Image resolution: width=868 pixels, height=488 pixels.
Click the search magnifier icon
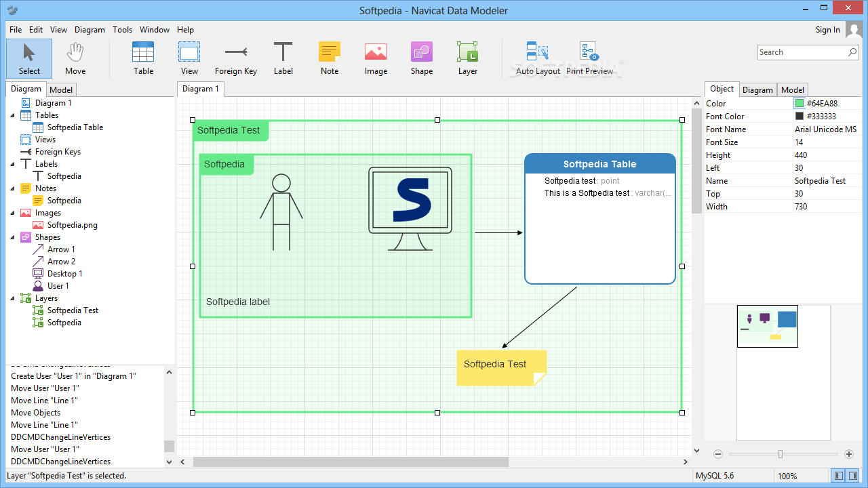click(x=852, y=52)
